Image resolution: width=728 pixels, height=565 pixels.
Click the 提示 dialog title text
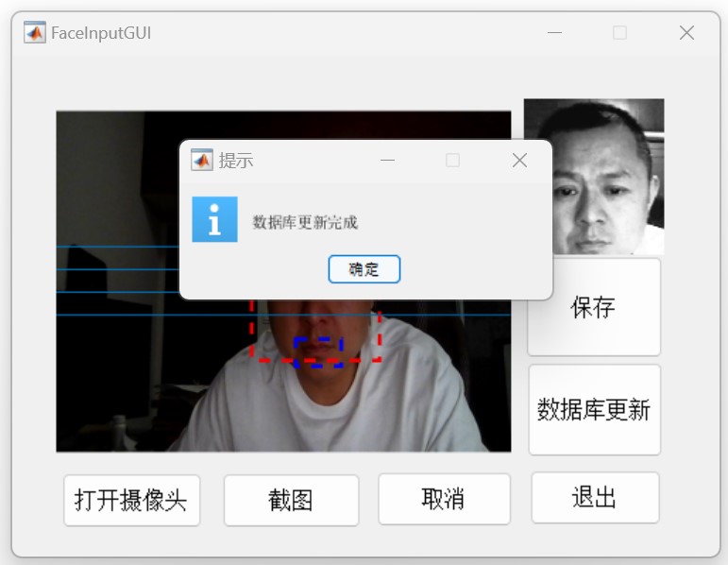pyautogui.click(x=236, y=161)
